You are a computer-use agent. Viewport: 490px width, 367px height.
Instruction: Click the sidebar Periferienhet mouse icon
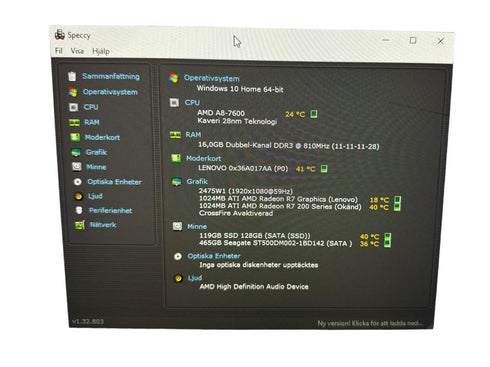(79, 210)
